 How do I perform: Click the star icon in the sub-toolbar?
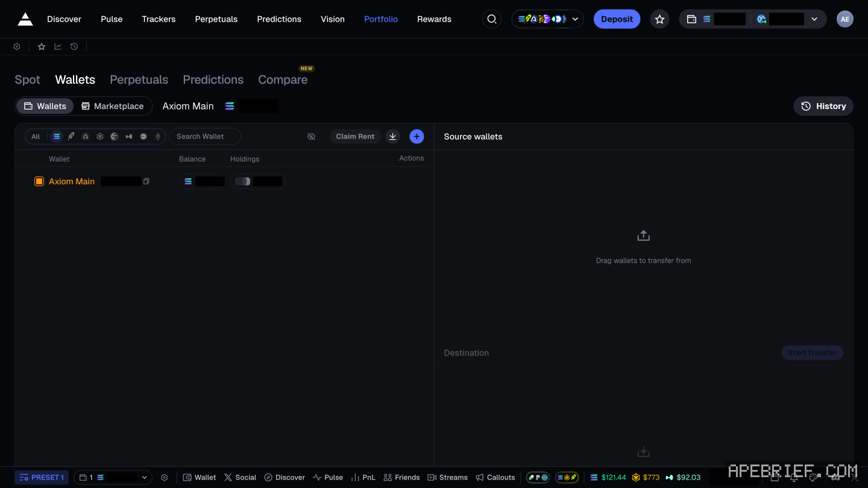click(x=42, y=46)
